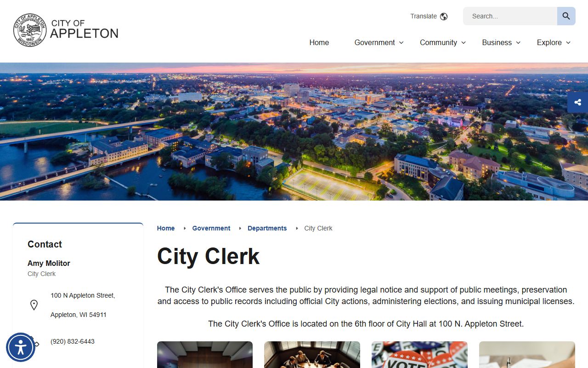The height and width of the screenshot is (368, 588).
Task: Open the Business nav item
Action: pyautogui.click(x=497, y=42)
